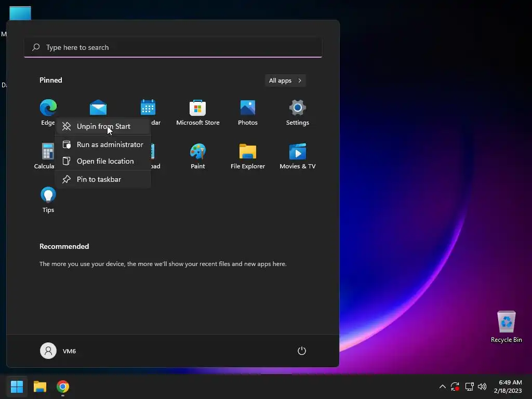Expand the All apps list
532x399 pixels.
click(285, 81)
